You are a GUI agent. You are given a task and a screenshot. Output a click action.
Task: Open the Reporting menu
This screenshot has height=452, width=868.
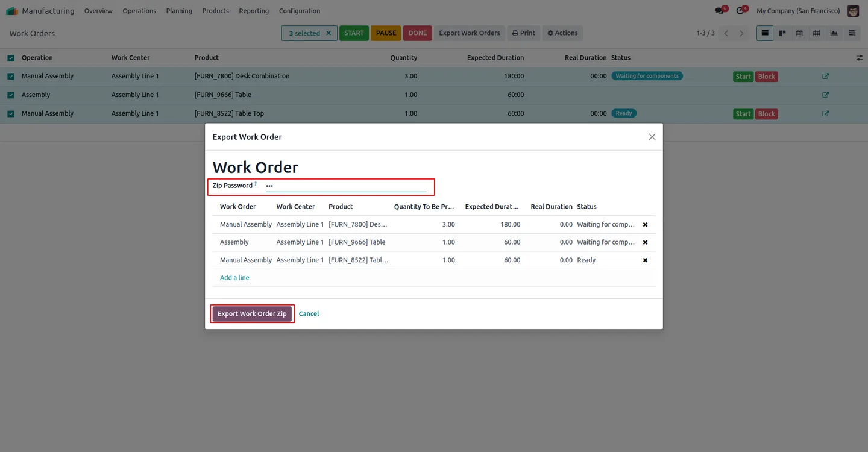(x=254, y=11)
